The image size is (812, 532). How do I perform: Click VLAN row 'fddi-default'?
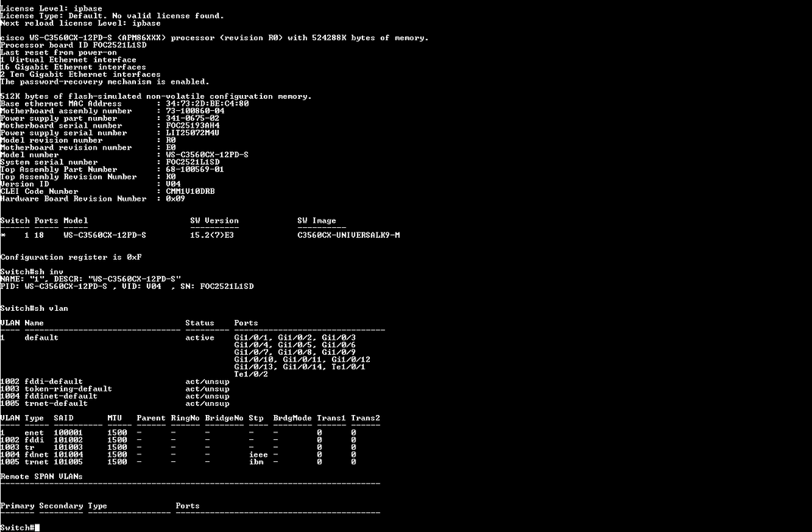[115, 382]
